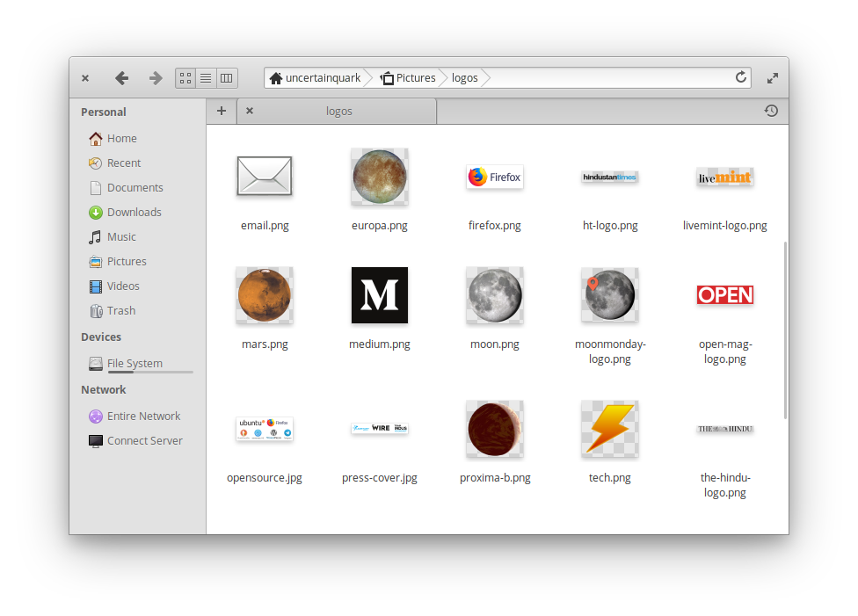This screenshot has width=858, height=616.
Task: Open Entire Network in the sidebar
Action: 135,417
